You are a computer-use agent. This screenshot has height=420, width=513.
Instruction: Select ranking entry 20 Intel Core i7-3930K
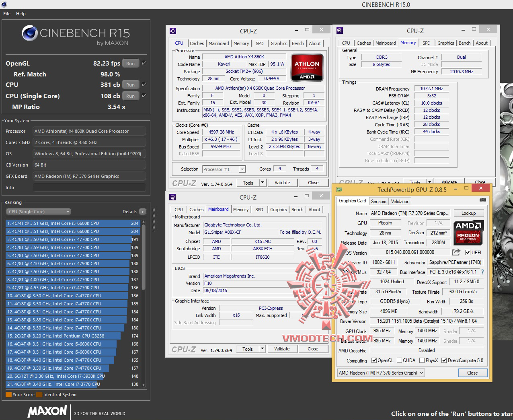click(x=73, y=376)
